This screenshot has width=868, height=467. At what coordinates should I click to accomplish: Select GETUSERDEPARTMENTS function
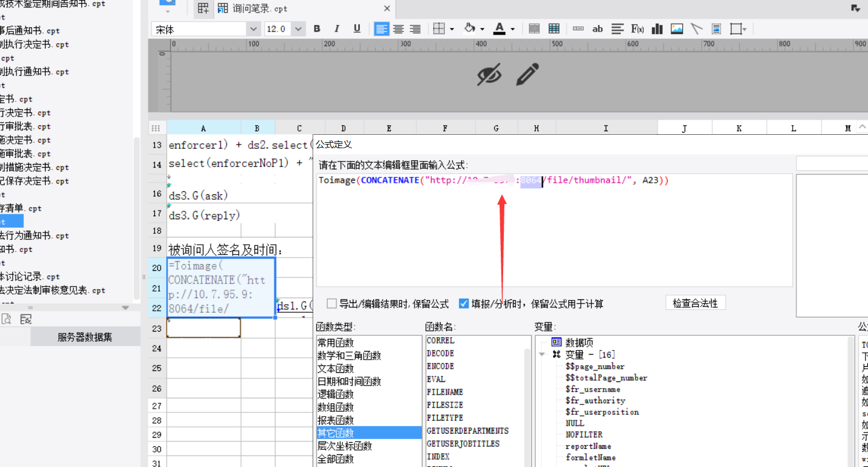point(468,431)
